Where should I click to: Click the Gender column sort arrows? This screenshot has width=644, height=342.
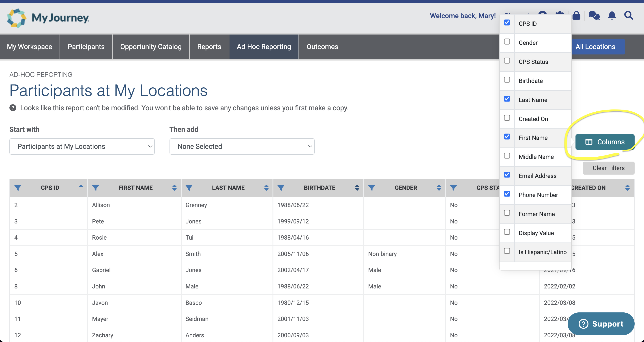click(x=439, y=188)
